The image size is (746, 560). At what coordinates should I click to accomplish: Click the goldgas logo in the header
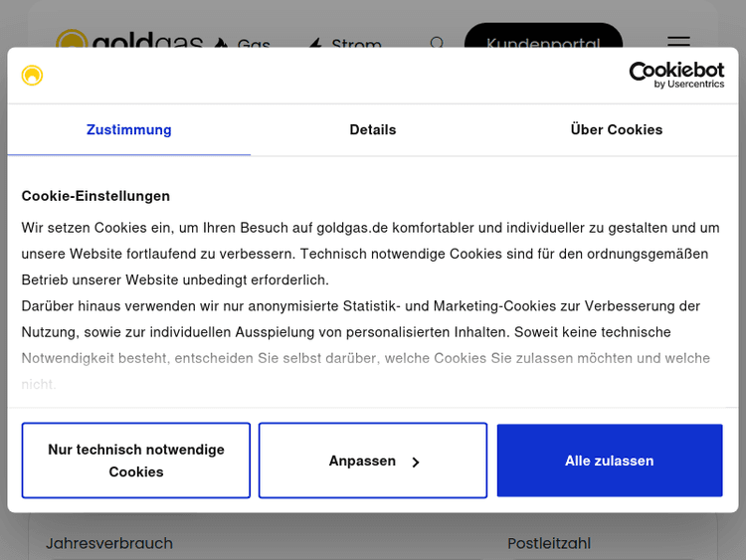pos(129,42)
